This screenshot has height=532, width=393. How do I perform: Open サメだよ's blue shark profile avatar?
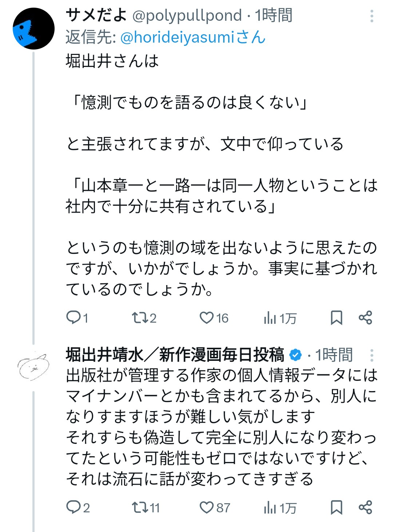[x=33, y=29]
